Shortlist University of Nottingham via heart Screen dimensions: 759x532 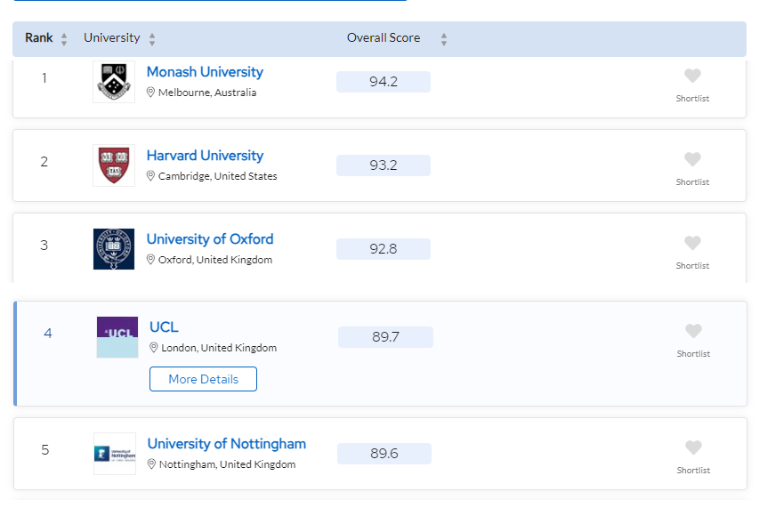[x=693, y=447]
